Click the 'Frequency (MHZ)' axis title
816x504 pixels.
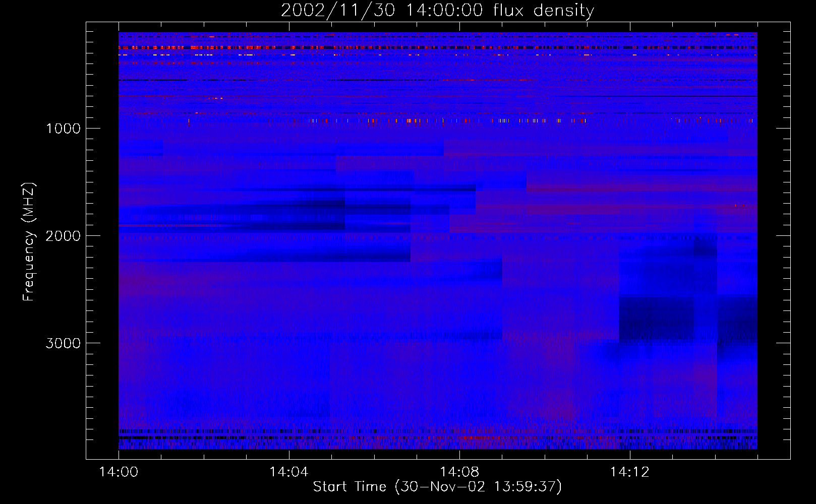click(x=29, y=241)
